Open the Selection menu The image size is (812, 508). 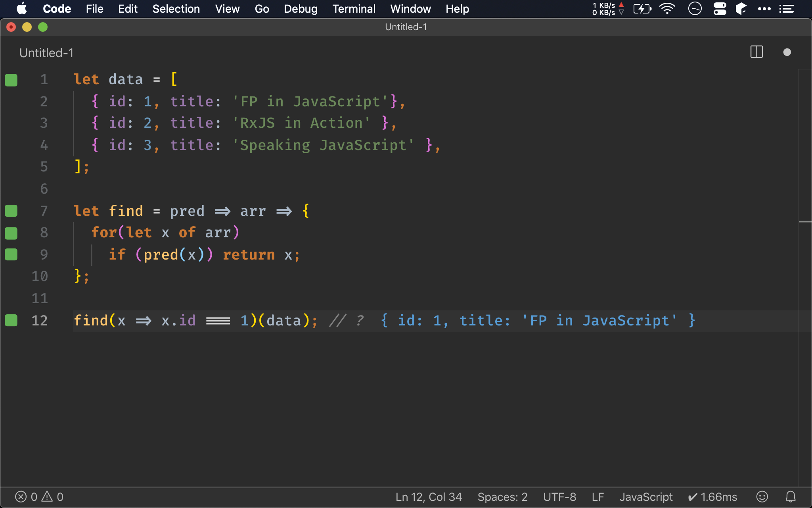[176, 9]
